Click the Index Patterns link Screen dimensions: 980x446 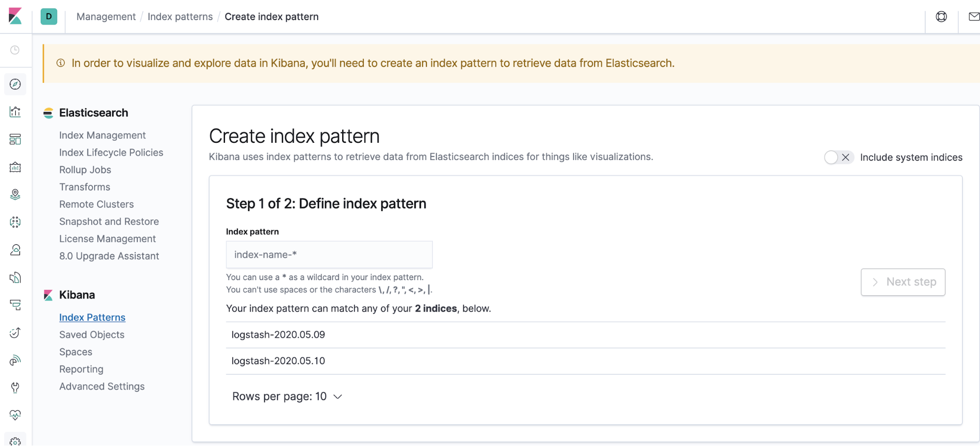coord(92,317)
